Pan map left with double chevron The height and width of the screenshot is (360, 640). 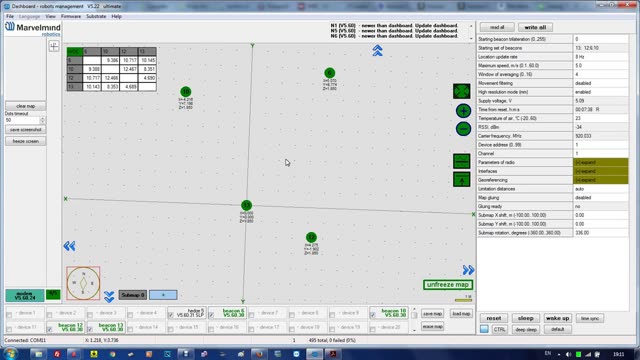(69, 246)
